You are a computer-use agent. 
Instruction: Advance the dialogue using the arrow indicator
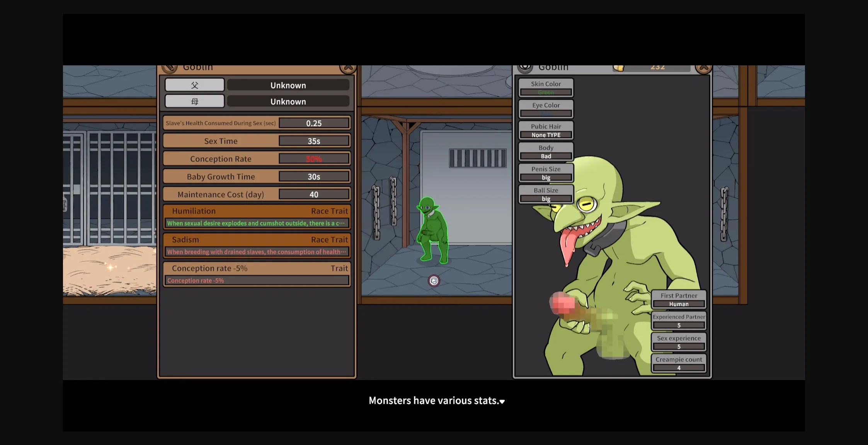pos(502,402)
